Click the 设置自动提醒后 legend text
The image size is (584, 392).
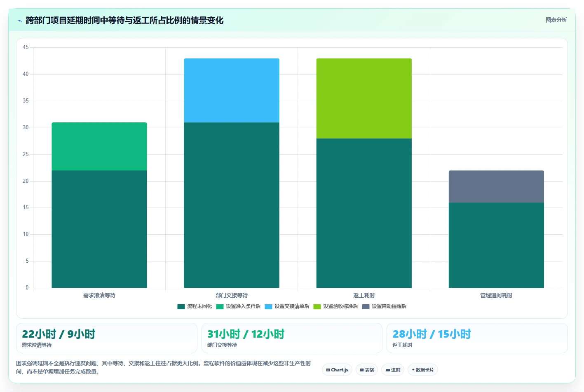pyautogui.click(x=389, y=306)
